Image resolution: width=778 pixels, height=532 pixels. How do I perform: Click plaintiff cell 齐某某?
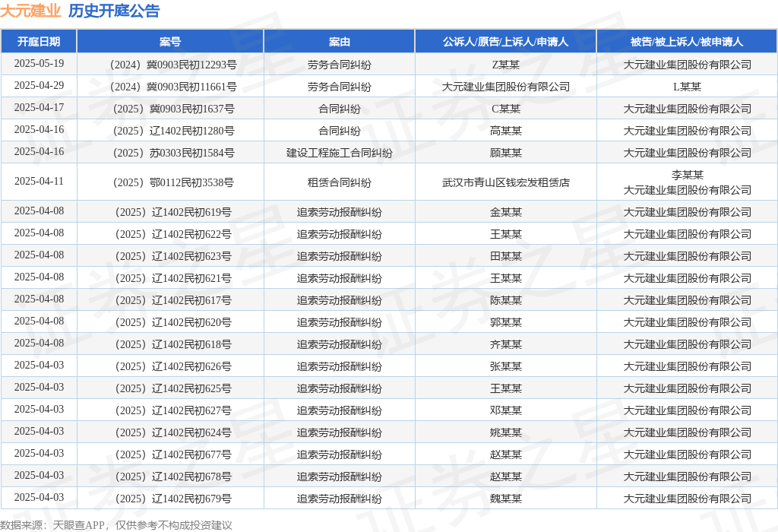pyautogui.click(x=505, y=344)
